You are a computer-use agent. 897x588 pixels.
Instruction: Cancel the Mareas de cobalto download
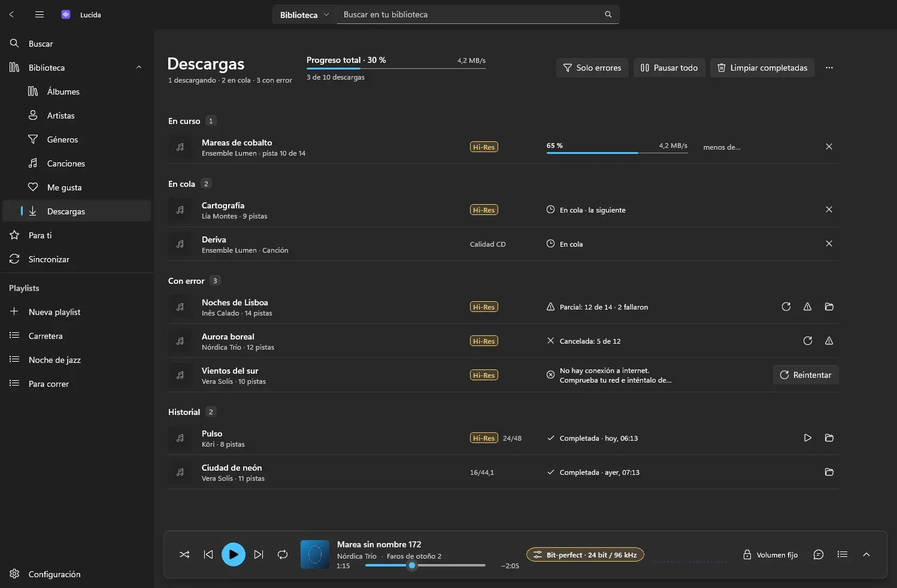pos(829,147)
